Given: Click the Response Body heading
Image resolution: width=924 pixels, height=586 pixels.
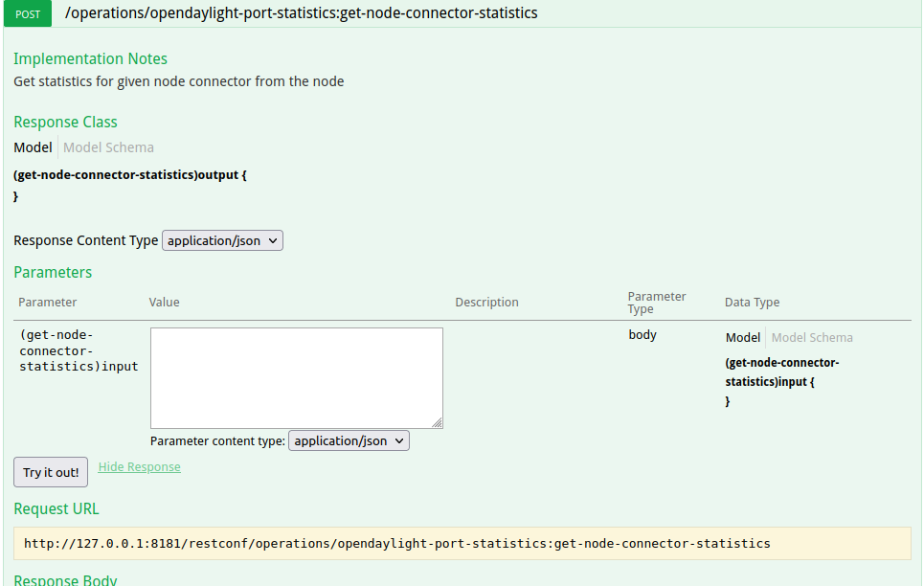Looking at the screenshot, I should pos(65,579).
